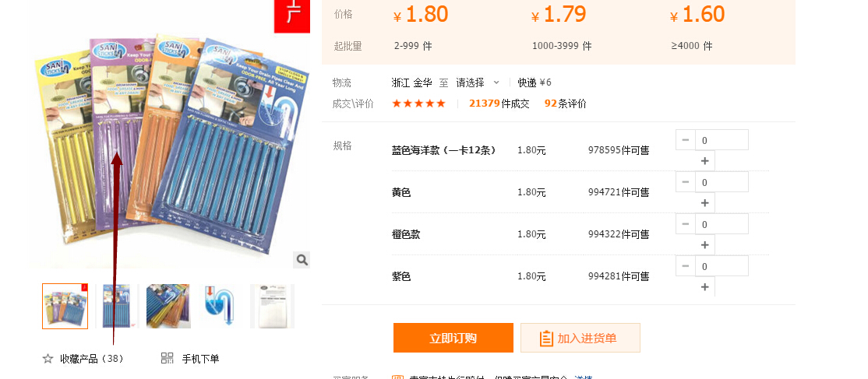Click minus button for 橙色款 variant
Screen dimensions: 868x379
(x=686, y=224)
